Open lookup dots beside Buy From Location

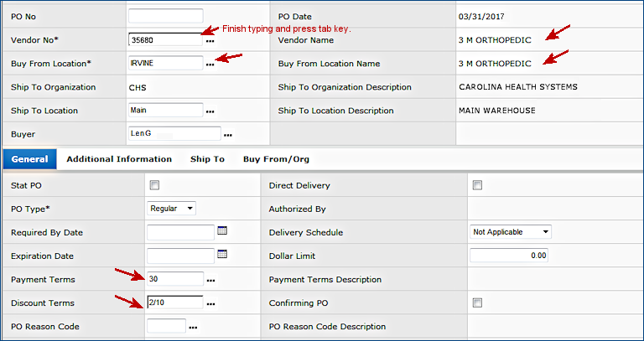[210, 65]
